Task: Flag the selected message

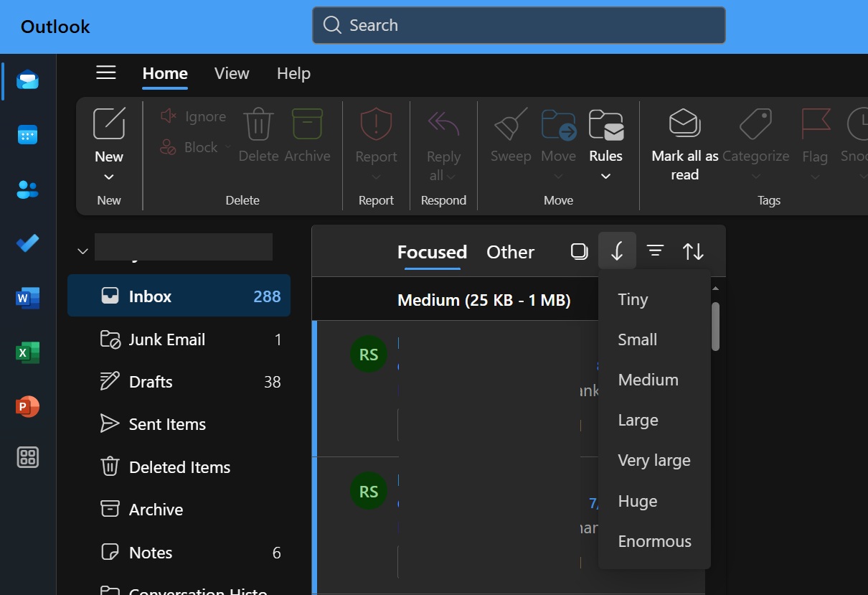Action: [x=815, y=136]
